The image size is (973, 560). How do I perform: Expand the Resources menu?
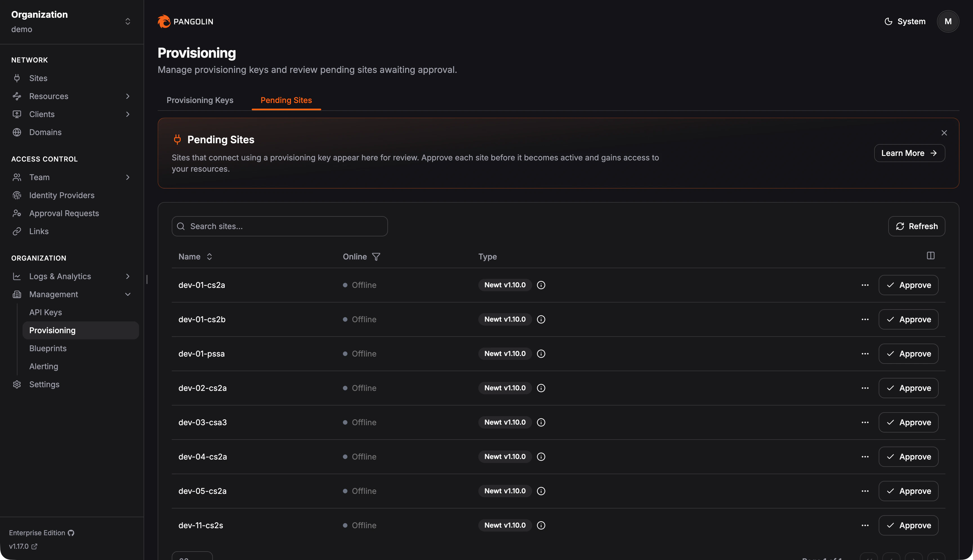[x=128, y=96]
